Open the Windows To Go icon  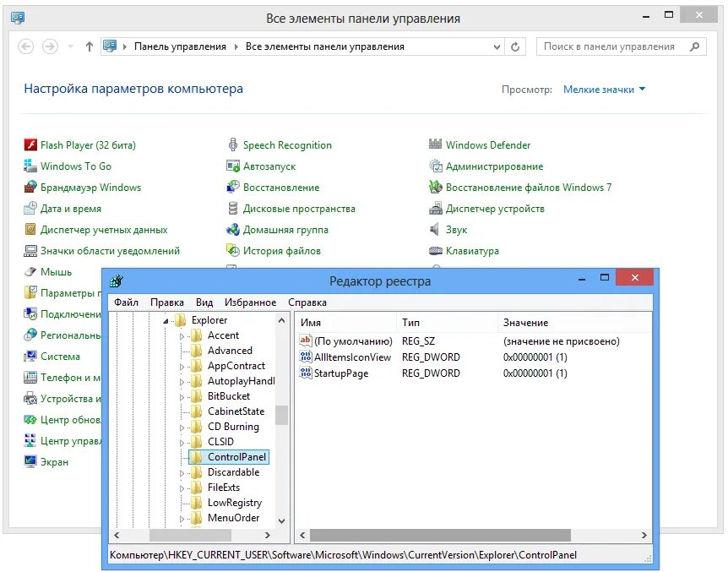point(30,166)
